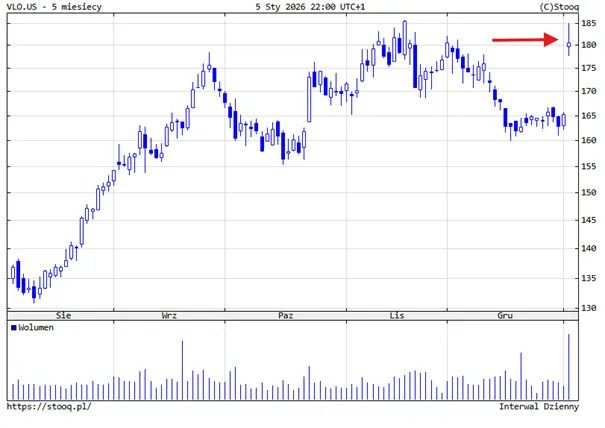
Task: Click the red arrow annotation
Action: point(525,40)
